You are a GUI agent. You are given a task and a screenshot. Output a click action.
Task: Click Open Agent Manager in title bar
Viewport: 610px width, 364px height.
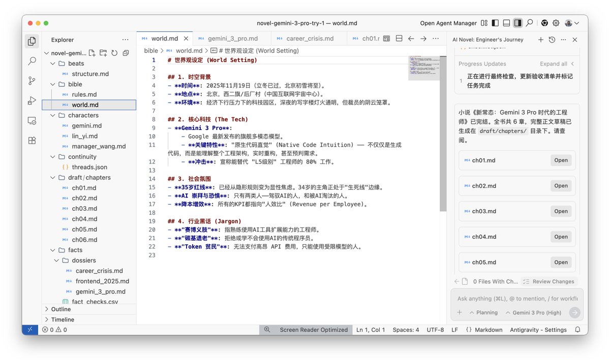[448, 23]
